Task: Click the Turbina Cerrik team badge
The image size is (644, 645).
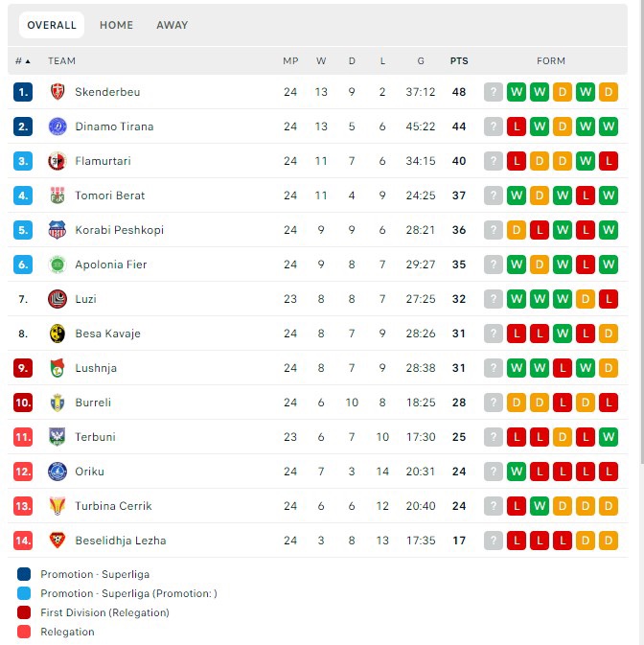Action: (57, 506)
